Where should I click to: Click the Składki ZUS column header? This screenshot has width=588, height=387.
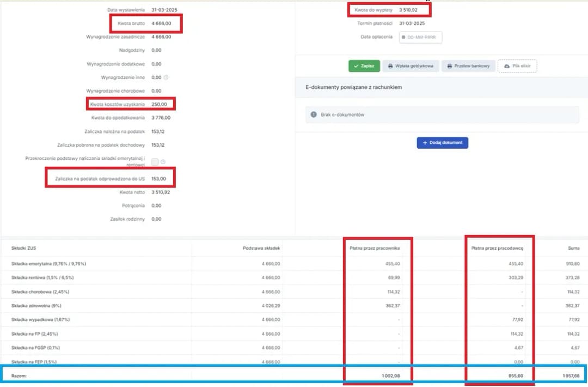tap(23, 249)
